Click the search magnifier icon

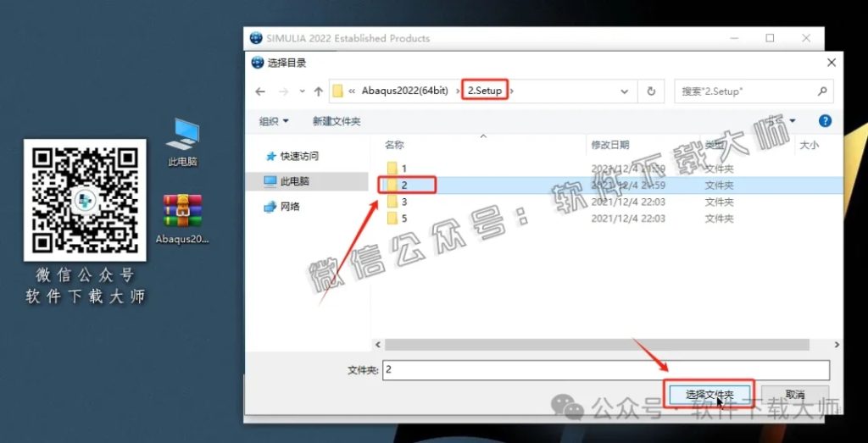(822, 91)
